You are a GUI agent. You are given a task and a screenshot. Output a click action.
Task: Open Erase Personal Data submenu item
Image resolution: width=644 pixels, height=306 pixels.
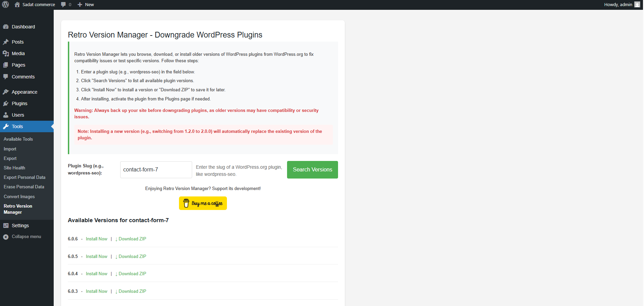(24, 187)
